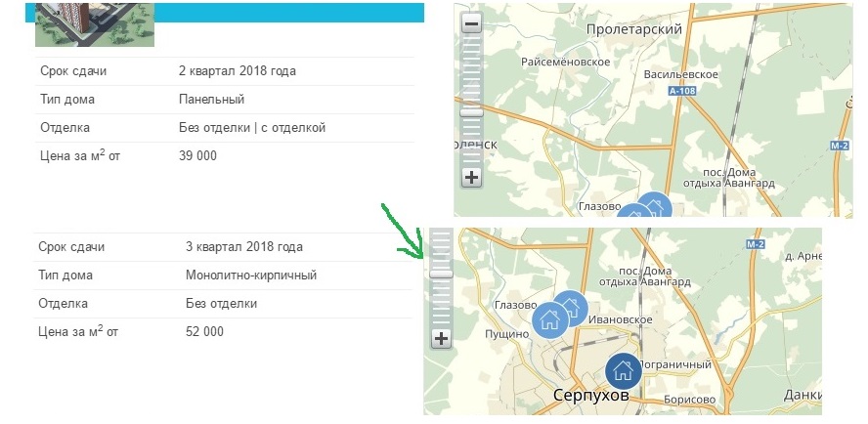Click Глазово label on the lower map
The width and height of the screenshot is (868, 424).
[515, 305]
